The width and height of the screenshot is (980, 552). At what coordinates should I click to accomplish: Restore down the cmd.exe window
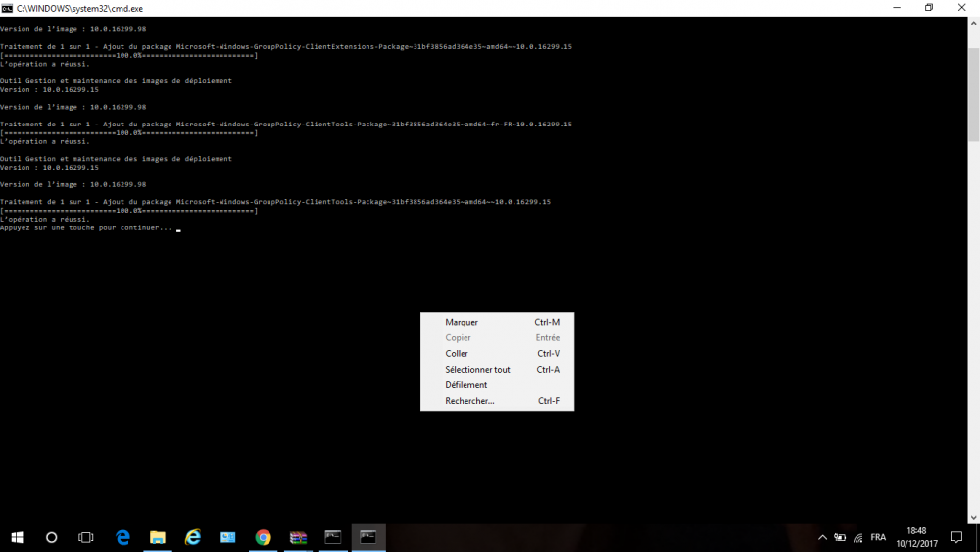coord(929,8)
